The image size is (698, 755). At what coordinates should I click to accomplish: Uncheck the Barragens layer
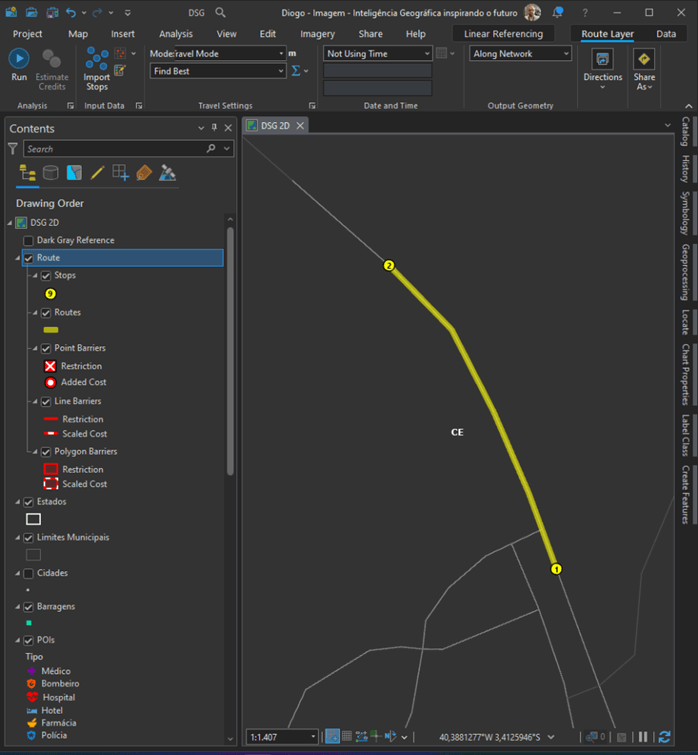28,607
